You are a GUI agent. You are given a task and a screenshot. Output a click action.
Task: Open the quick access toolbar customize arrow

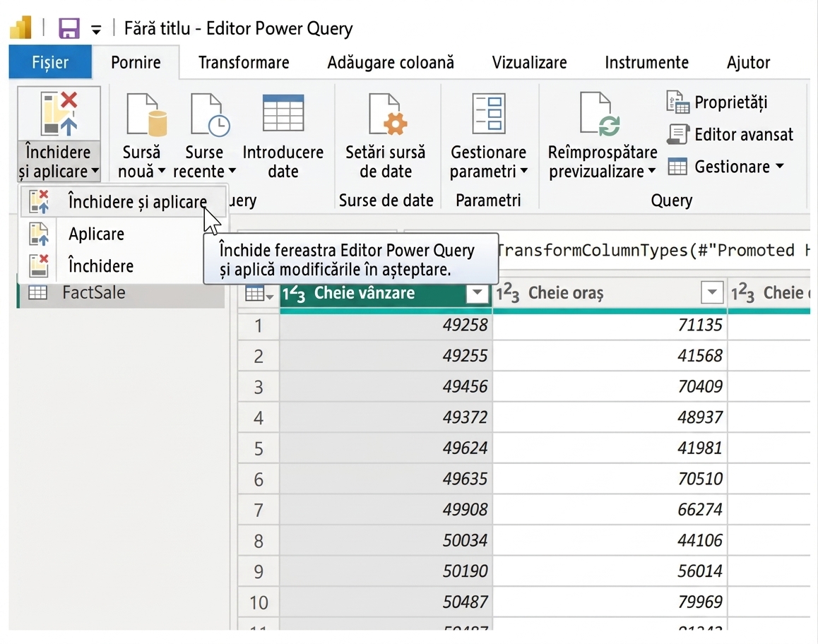(96, 30)
